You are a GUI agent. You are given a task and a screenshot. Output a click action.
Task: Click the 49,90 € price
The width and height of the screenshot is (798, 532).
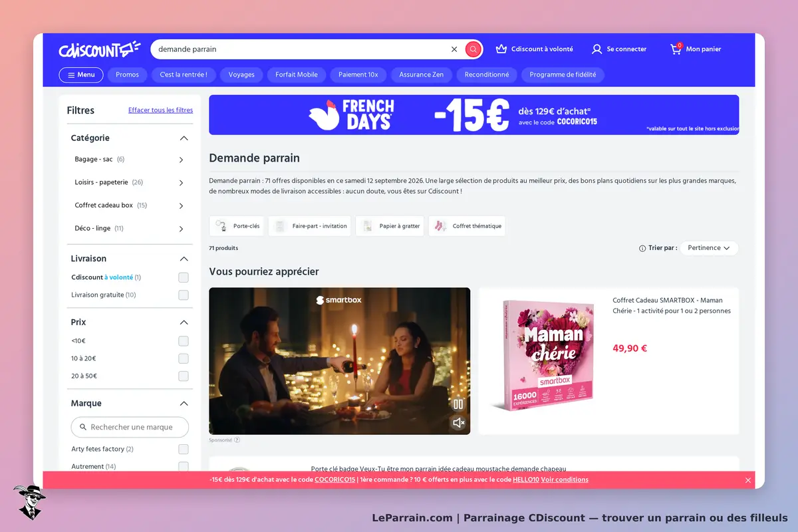[630, 348]
